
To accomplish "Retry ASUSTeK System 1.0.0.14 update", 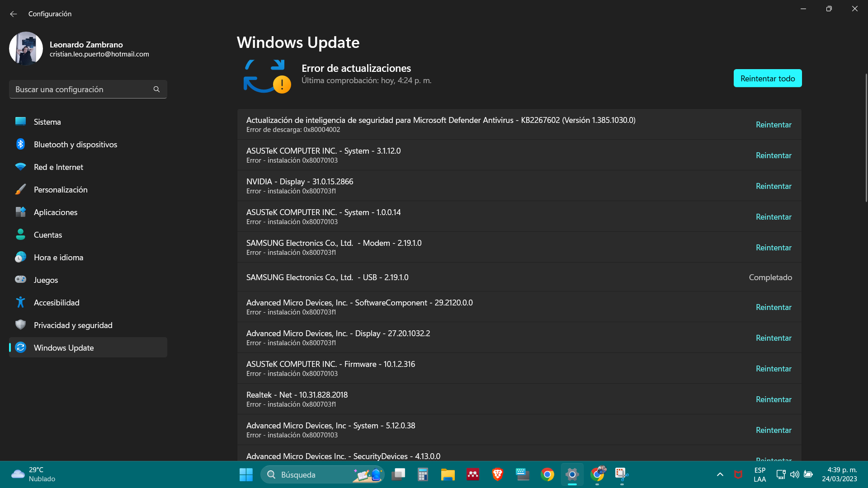I will point(774,217).
